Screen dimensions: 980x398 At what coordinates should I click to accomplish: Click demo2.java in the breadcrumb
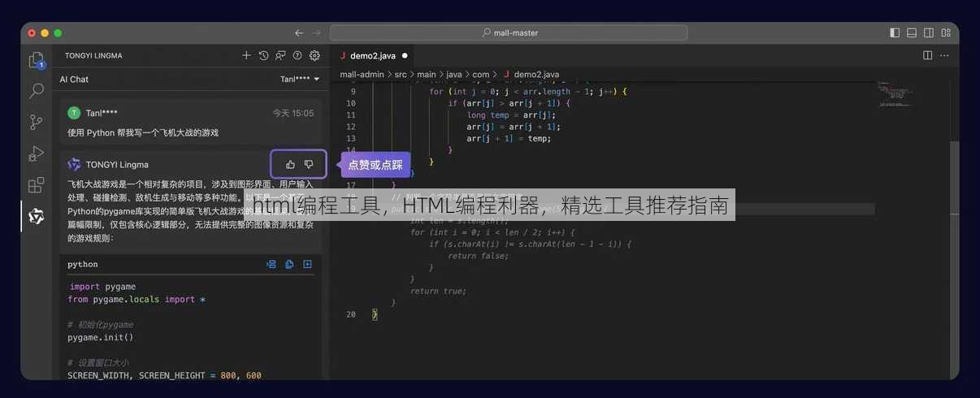click(536, 75)
